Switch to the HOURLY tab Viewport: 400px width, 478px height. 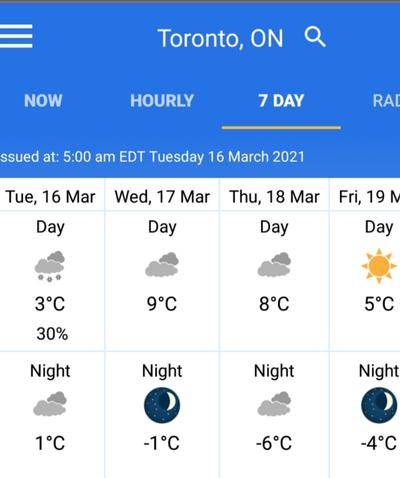tap(162, 101)
